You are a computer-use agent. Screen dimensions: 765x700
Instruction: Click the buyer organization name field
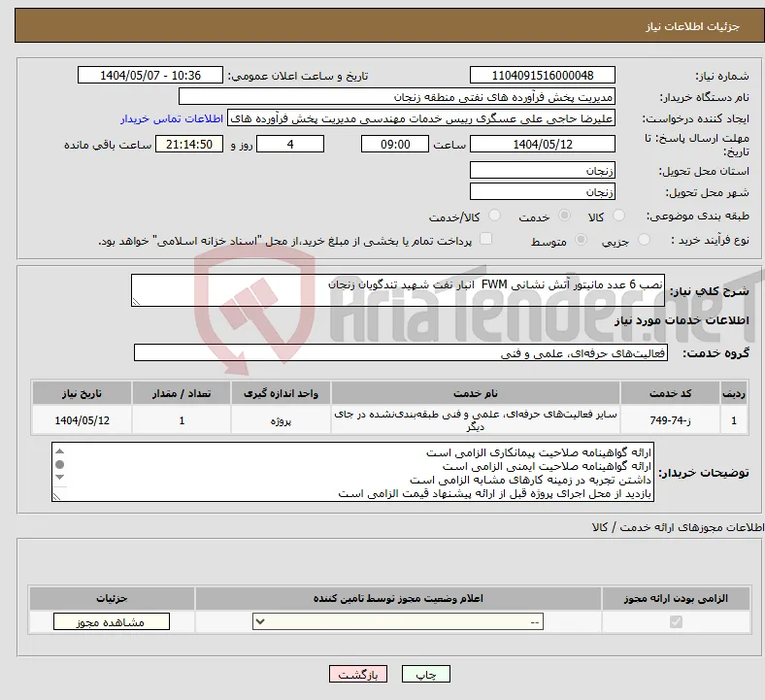pos(397,96)
